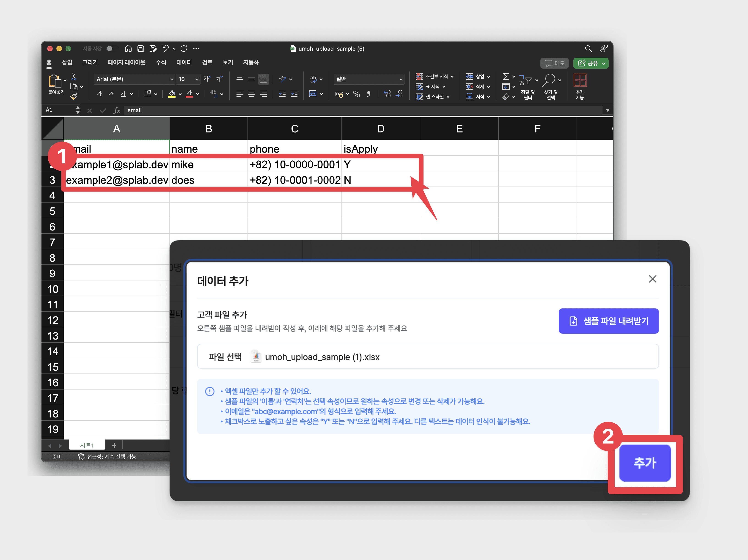Open the Arial font name dropdown
Image resolution: width=748 pixels, height=560 pixels.
click(171, 79)
